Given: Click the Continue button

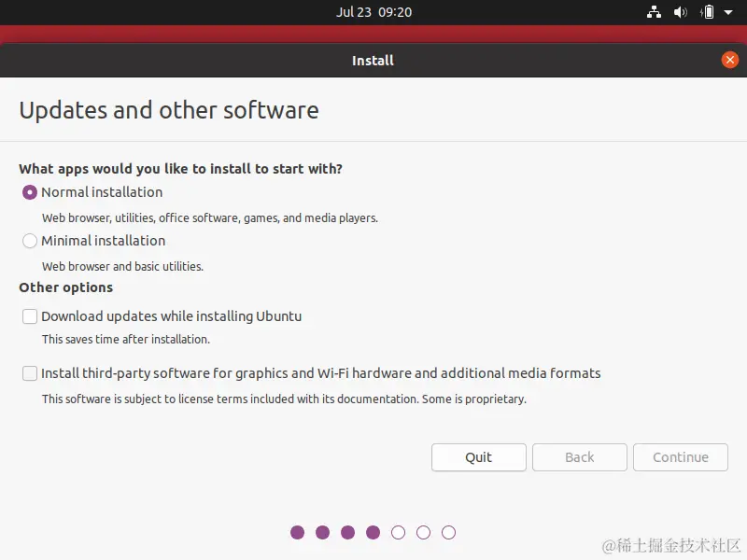Looking at the screenshot, I should click(681, 457).
